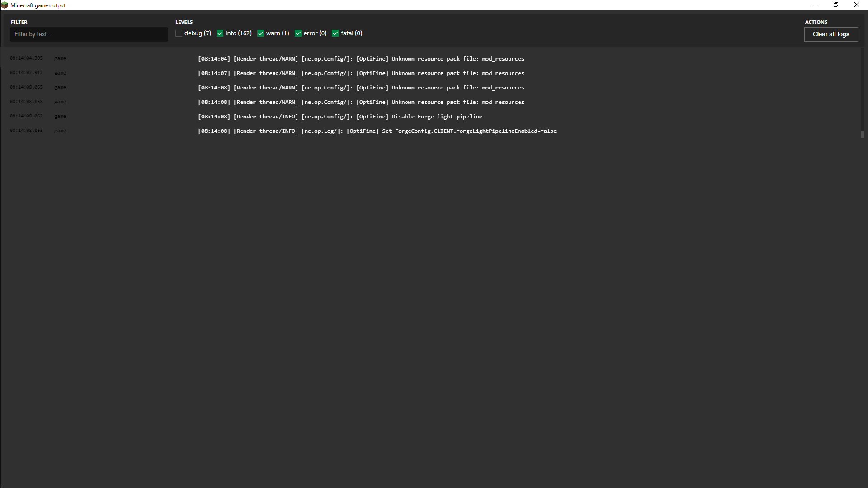Untick the fatal level checkbox
This screenshot has width=868, height=488.
click(x=335, y=33)
